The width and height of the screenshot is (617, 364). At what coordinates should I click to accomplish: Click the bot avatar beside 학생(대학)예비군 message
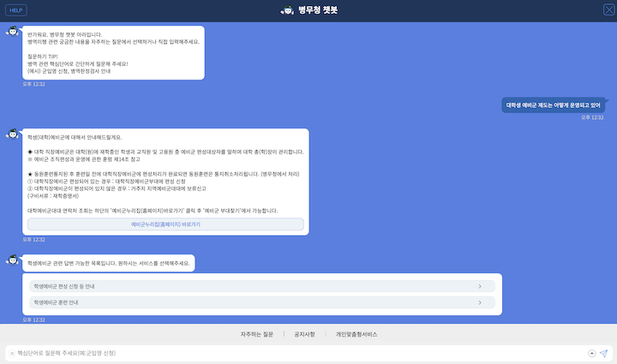pyautogui.click(x=13, y=134)
